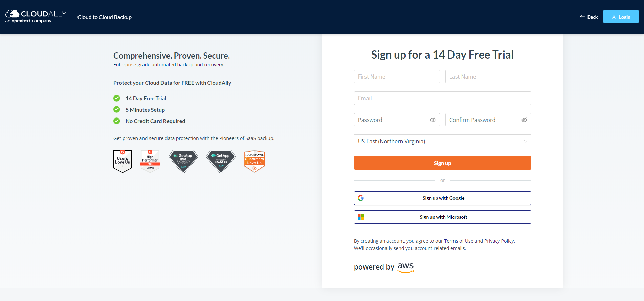Screen dimensions: 644x301
Task: Click the CloudAlly logo
Action: tap(36, 17)
